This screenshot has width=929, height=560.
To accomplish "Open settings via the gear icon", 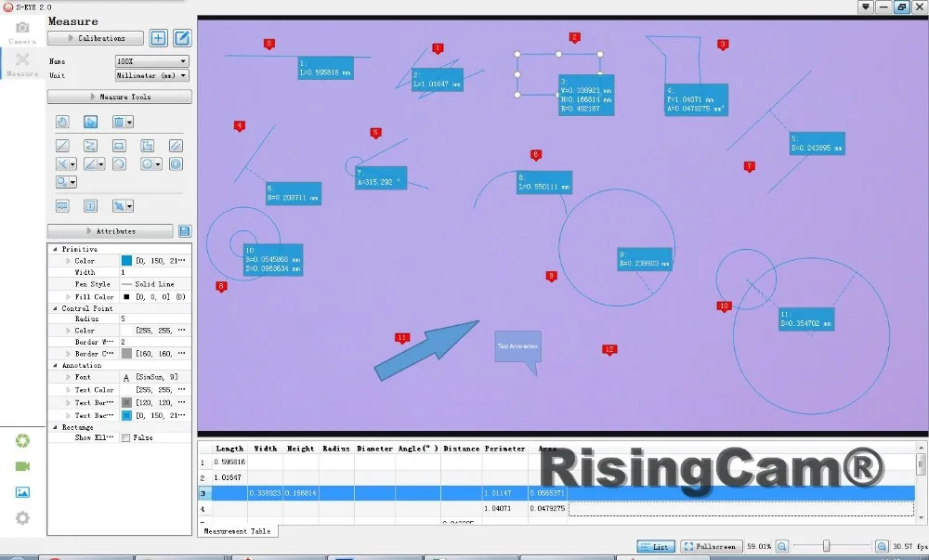I will (22, 518).
